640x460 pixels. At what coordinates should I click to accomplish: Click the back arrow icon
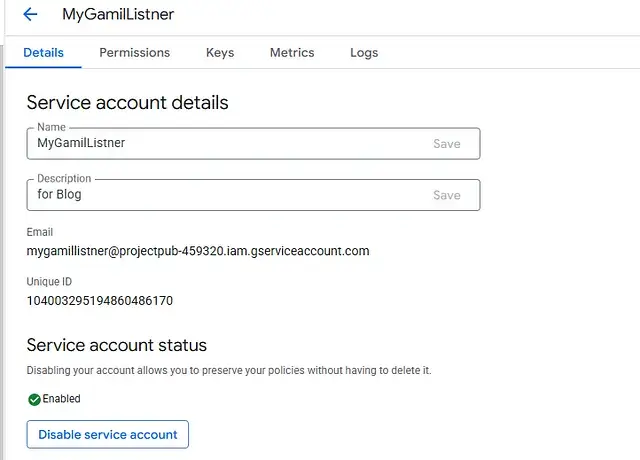tap(30, 14)
